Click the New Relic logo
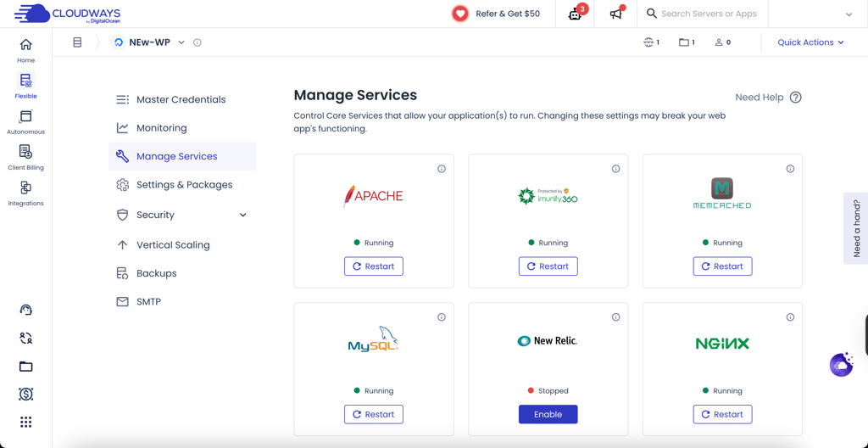Image resolution: width=868 pixels, height=448 pixels. 548,341
